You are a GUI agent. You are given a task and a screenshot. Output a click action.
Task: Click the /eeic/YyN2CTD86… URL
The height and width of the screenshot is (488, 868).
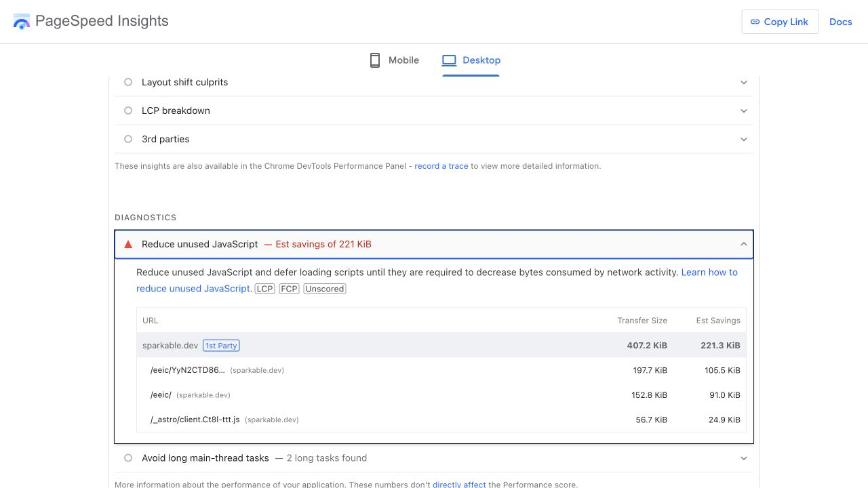point(188,370)
